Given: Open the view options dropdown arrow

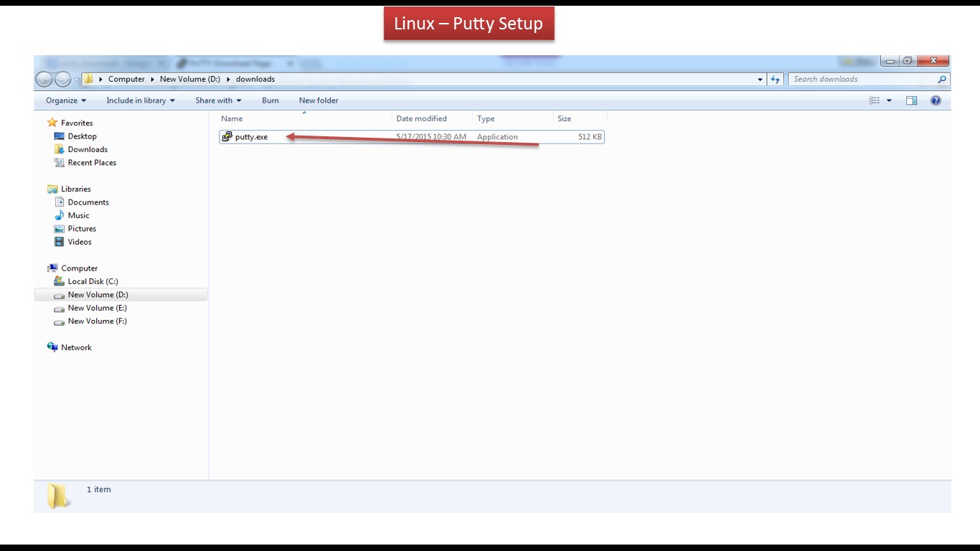Looking at the screenshot, I should [x=889, y=100].
